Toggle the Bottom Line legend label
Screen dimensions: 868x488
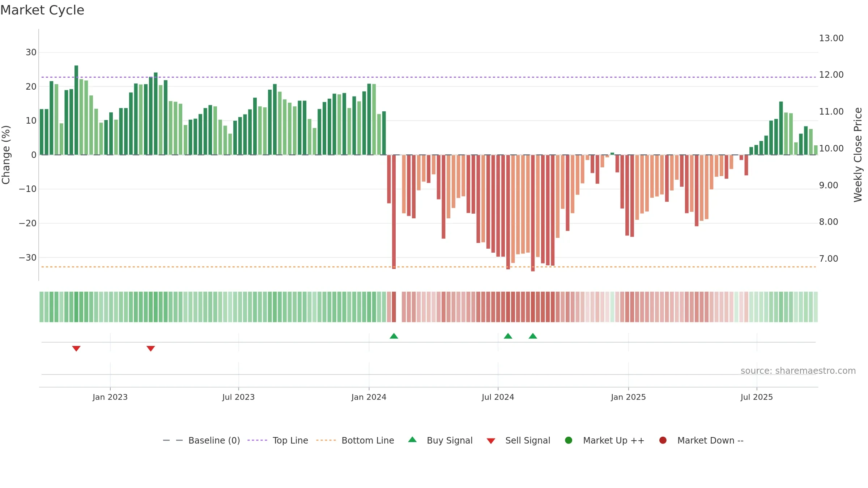click(x=368, y=440)
